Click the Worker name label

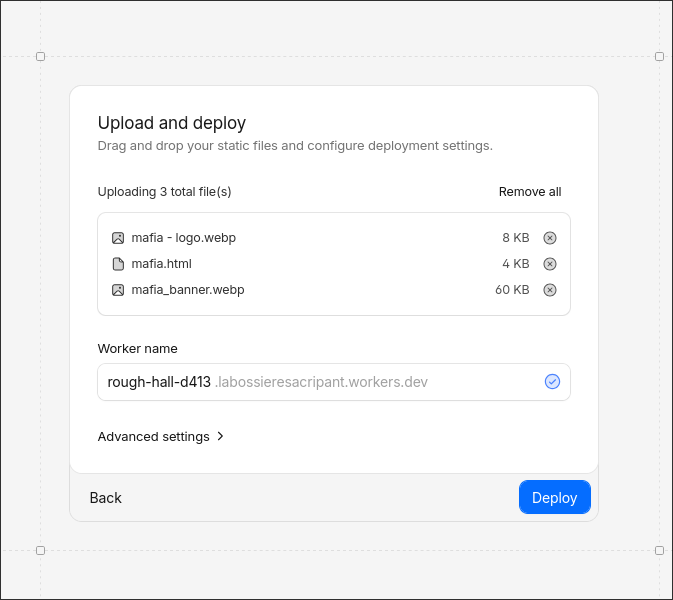click(x=137, y=349)
